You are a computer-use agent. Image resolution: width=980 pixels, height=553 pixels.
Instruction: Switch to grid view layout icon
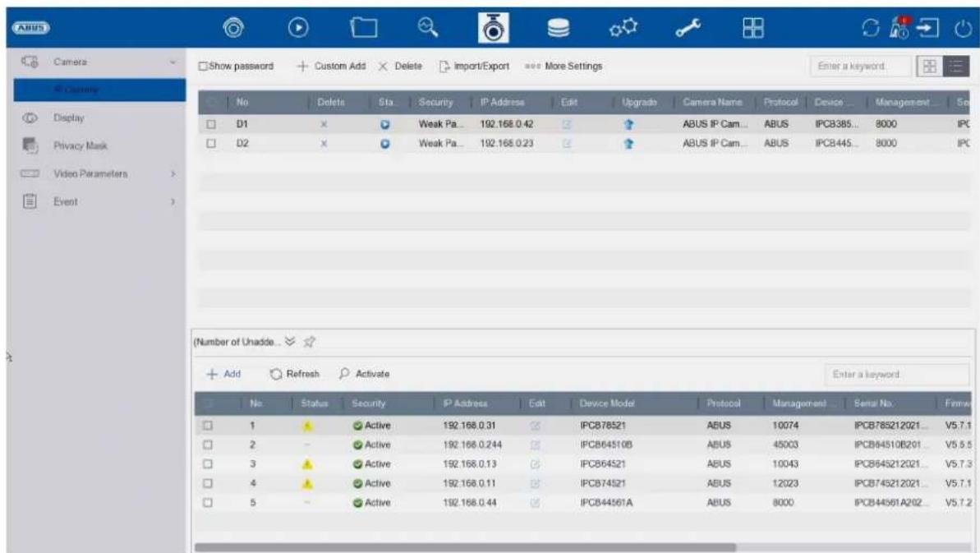point(929,67)
